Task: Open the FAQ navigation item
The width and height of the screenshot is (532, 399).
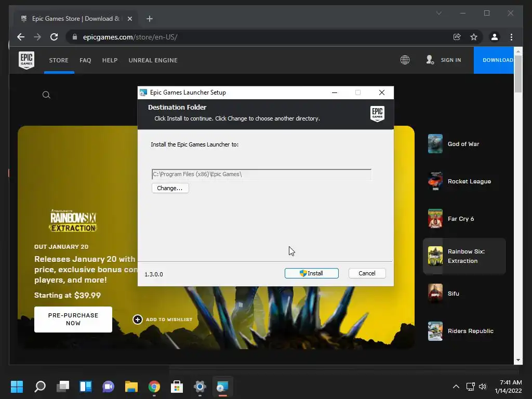Action: [85, 60]
